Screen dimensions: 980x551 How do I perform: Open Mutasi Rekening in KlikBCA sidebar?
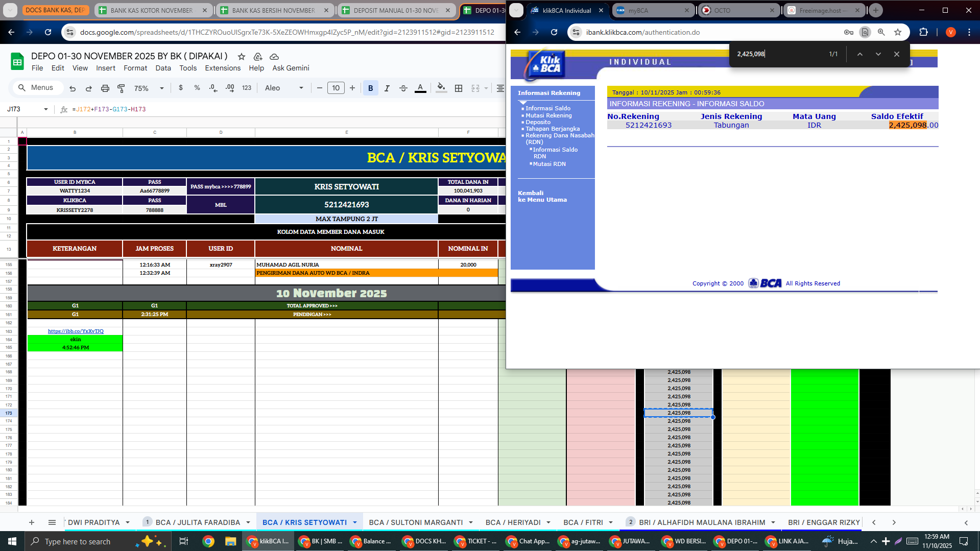coord(548,115)
